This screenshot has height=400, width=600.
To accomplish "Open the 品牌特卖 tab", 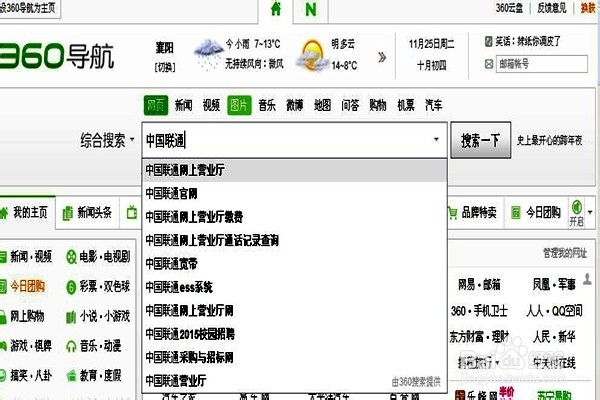I will (474, 212).
